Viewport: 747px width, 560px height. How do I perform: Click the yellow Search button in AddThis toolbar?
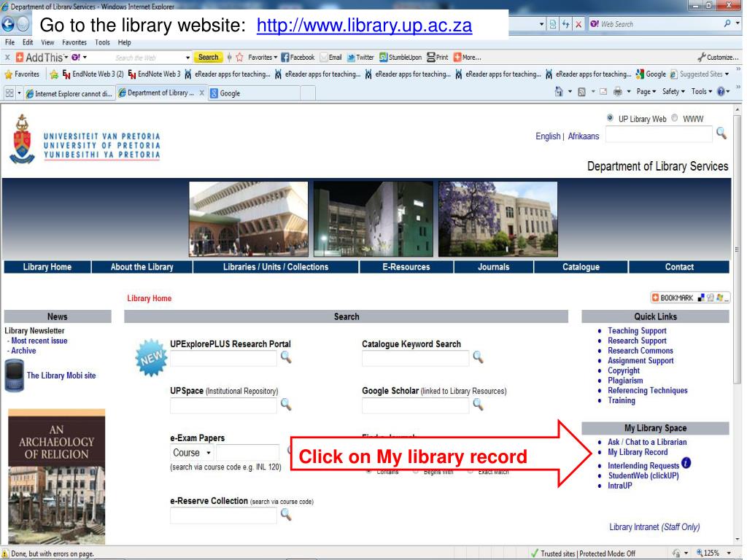click(208, 57)
